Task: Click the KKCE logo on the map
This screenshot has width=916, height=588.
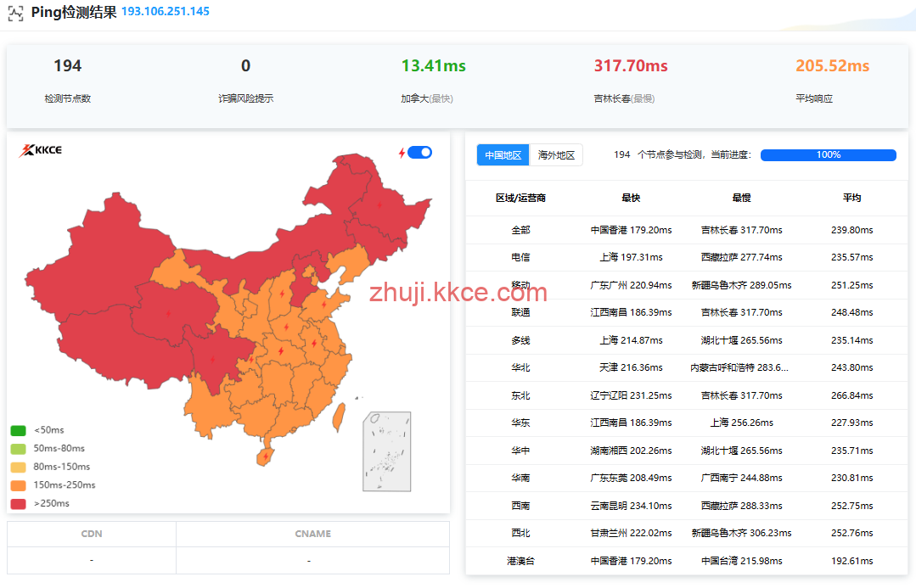Action: (41, 151)
